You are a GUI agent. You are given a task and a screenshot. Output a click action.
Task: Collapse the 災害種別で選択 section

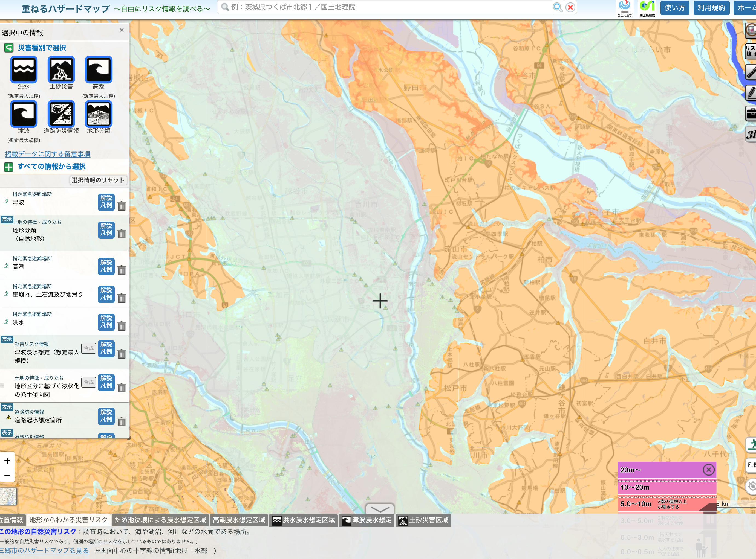[x=9, y=48]
